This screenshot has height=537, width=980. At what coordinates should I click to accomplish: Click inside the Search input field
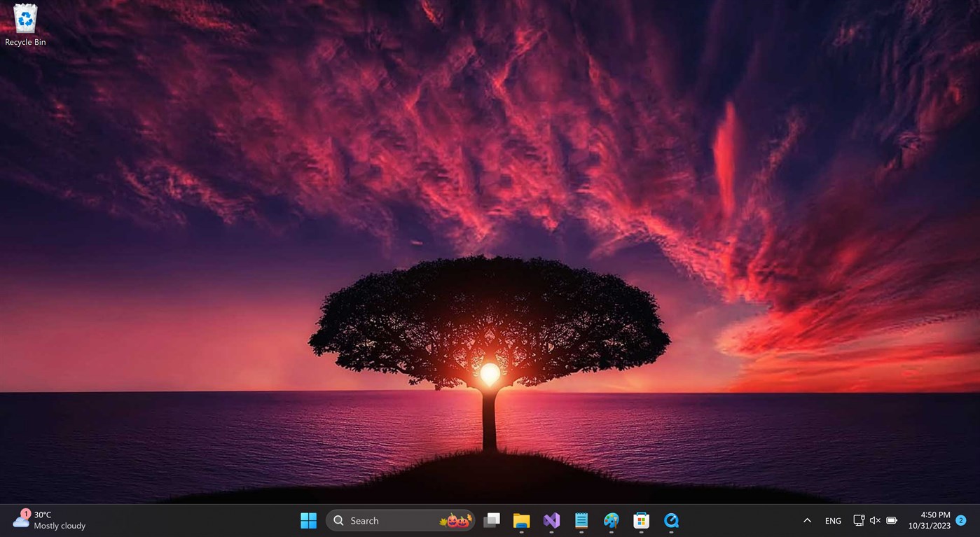pyautogui.click(x=382, y=520)
